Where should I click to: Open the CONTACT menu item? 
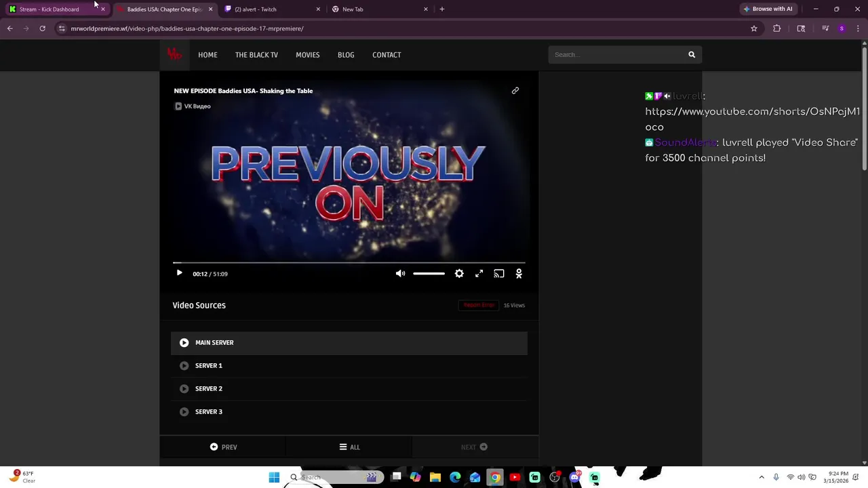pyautogui.click(x=387, y=55)
